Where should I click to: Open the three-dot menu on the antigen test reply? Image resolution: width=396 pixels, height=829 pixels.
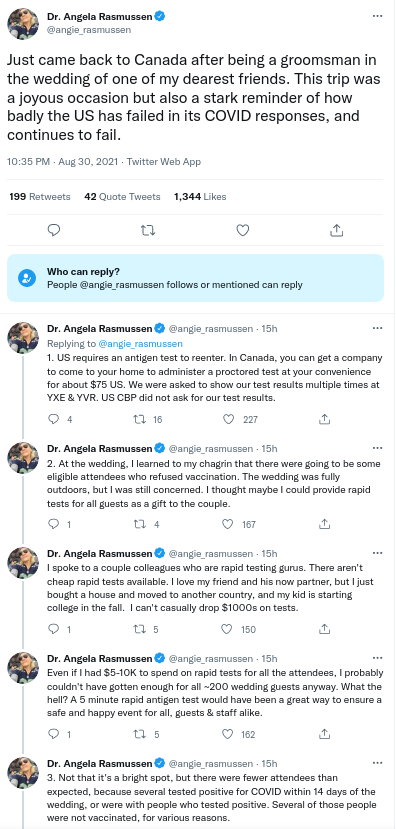point(377,328)
